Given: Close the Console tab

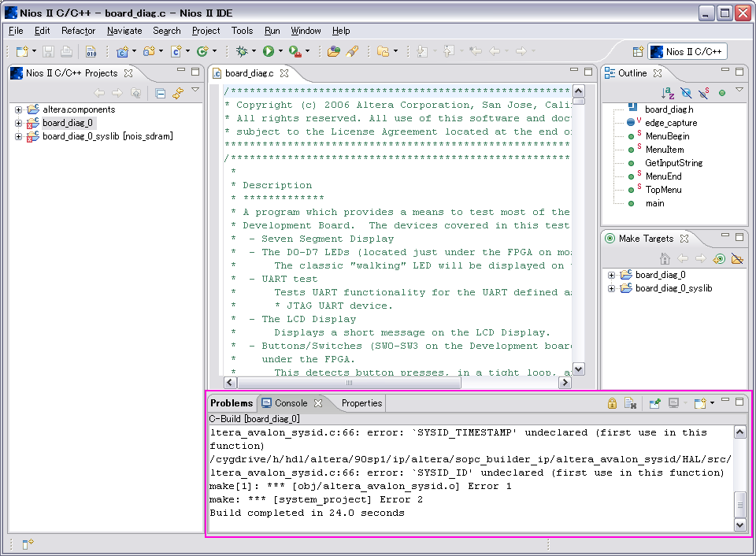Looking at the screenshot, I should tap(318, 403).
